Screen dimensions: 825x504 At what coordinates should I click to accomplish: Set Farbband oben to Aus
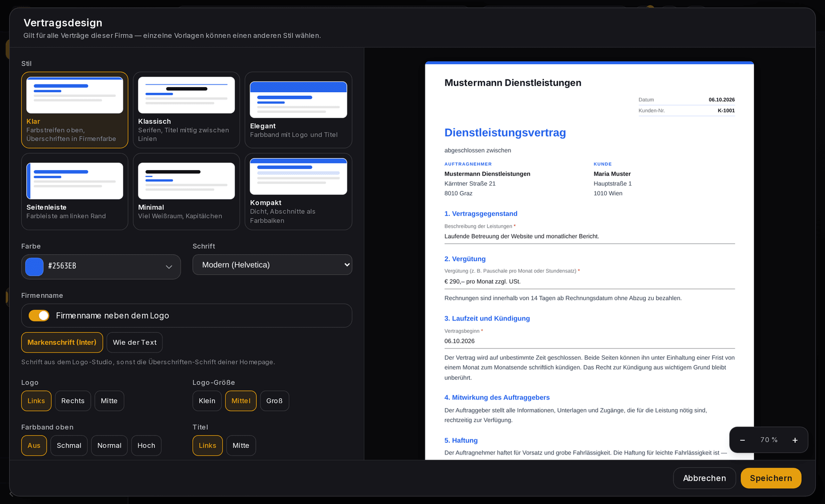click(x=34, y=446)
